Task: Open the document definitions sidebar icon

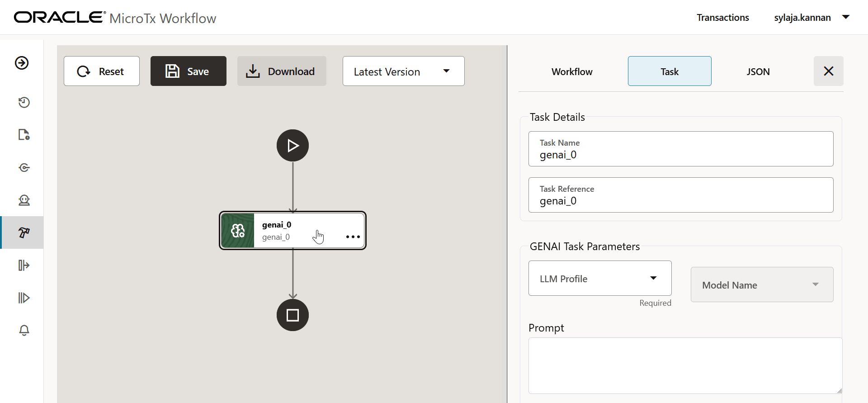Action: (24, 135)
